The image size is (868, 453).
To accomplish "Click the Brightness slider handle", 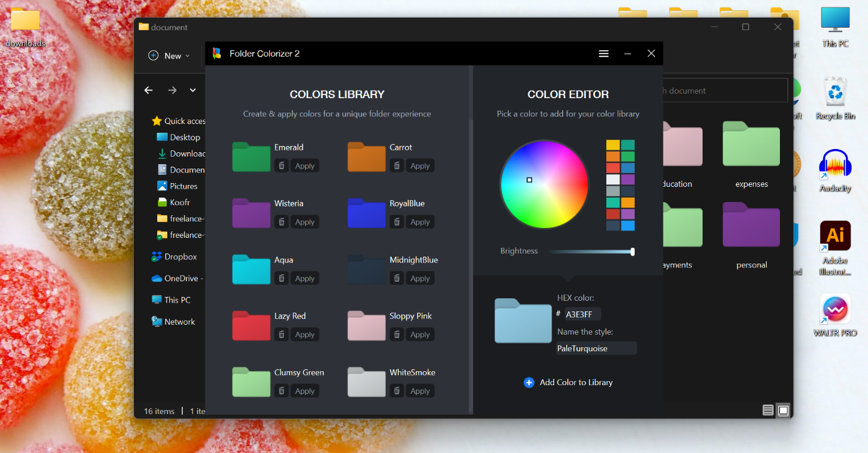I will (x=632, y=252).
